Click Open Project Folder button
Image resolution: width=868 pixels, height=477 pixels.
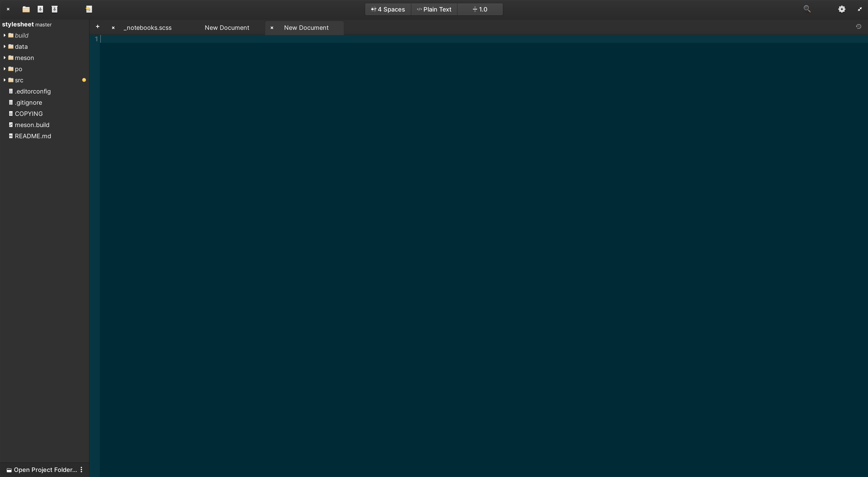click(42, 470)
